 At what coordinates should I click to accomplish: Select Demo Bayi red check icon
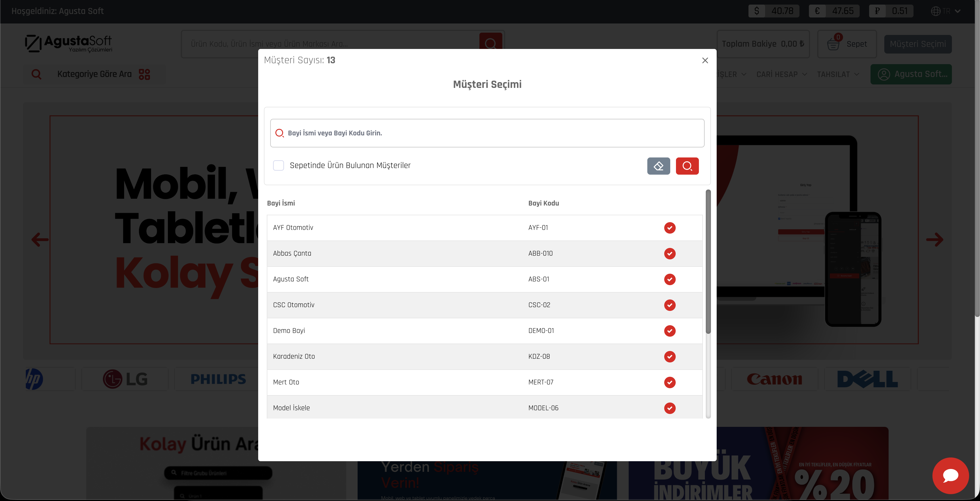point(670,331)
